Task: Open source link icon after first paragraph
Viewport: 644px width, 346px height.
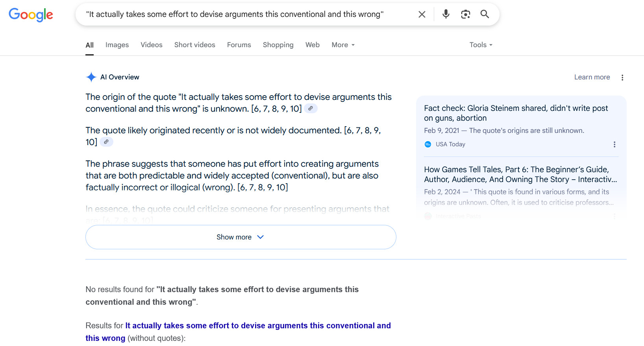Action: pos(311,109)
